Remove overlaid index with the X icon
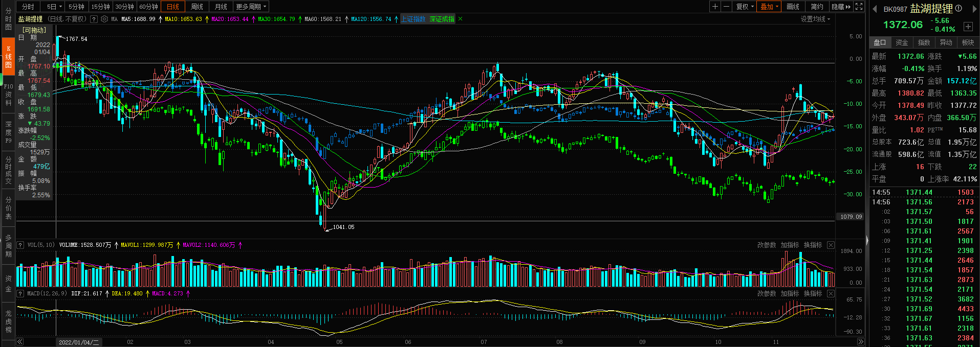 tap(460, 19)
